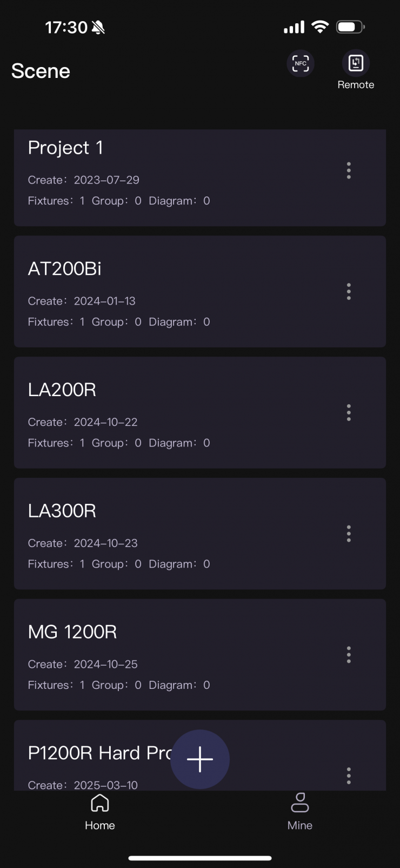Tap the Wi-Fi status icon
The width and height of the screenshot is (400, 868).
coord(320,27)
